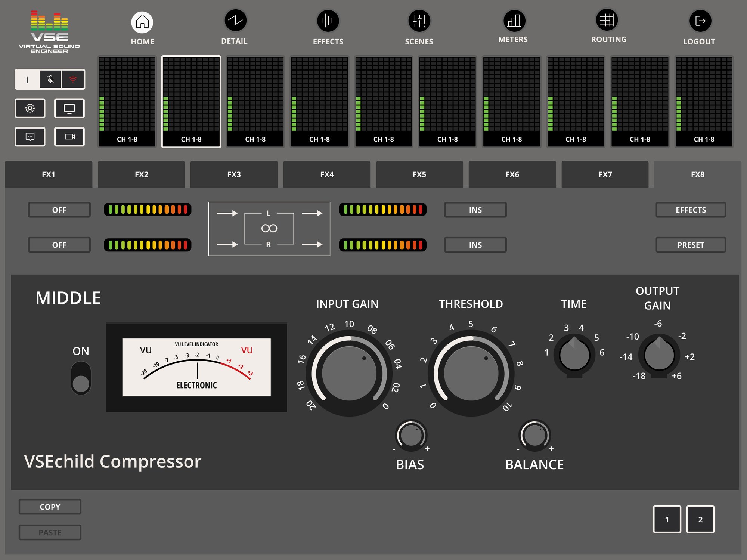Open the Routing grid icon
The width and height of the screenshot is (747, 560).
tap(607, 20)
